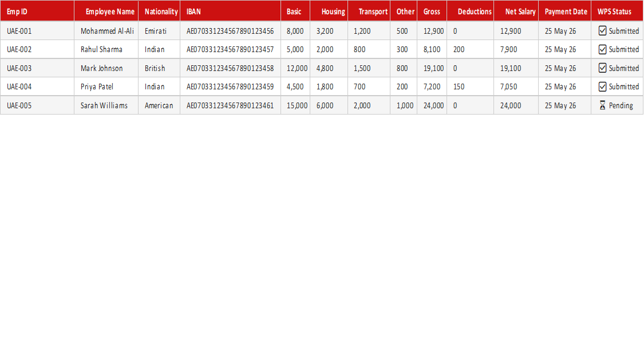Select the Net Salary column header
644x358 pixels.
click(x=516, y=11)
